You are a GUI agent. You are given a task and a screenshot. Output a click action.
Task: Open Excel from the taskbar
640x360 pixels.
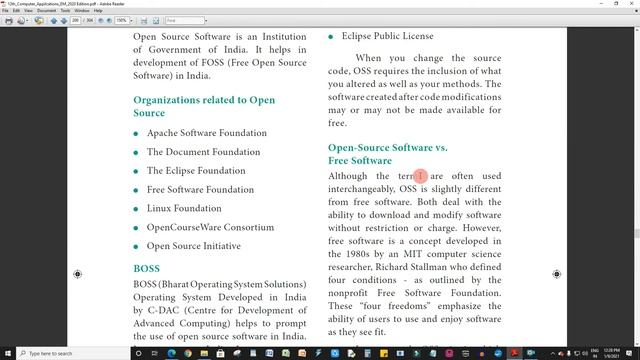point(286,353)
